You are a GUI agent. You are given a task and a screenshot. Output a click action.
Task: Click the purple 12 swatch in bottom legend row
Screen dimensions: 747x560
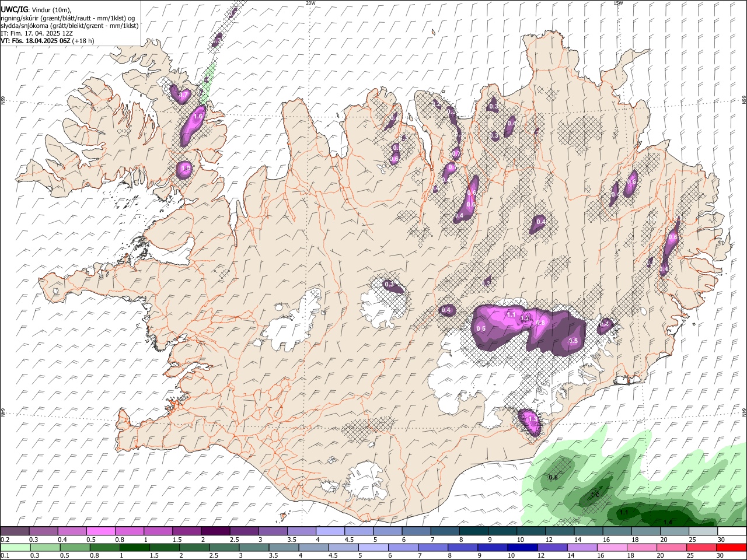click(x=551, y=548)
